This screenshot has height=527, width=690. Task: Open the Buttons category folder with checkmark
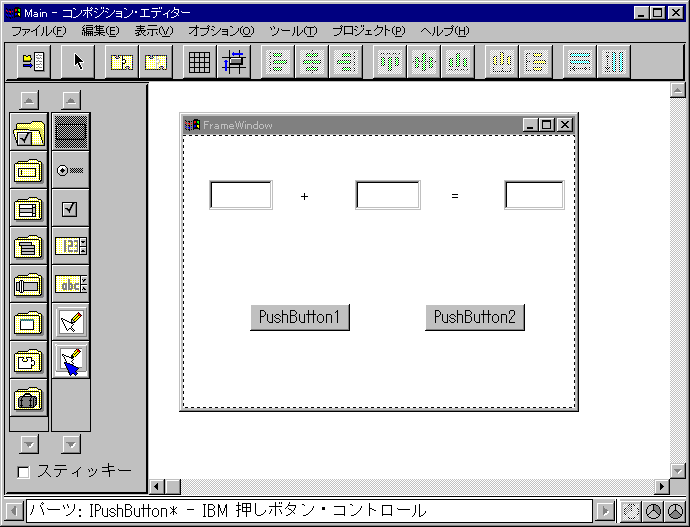tap(29, 132)
